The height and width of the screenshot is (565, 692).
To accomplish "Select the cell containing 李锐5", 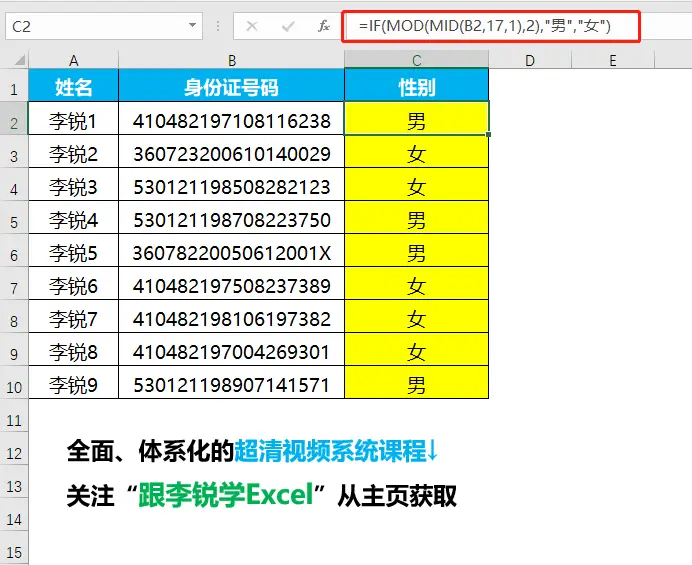I will [x=73, y=253].
